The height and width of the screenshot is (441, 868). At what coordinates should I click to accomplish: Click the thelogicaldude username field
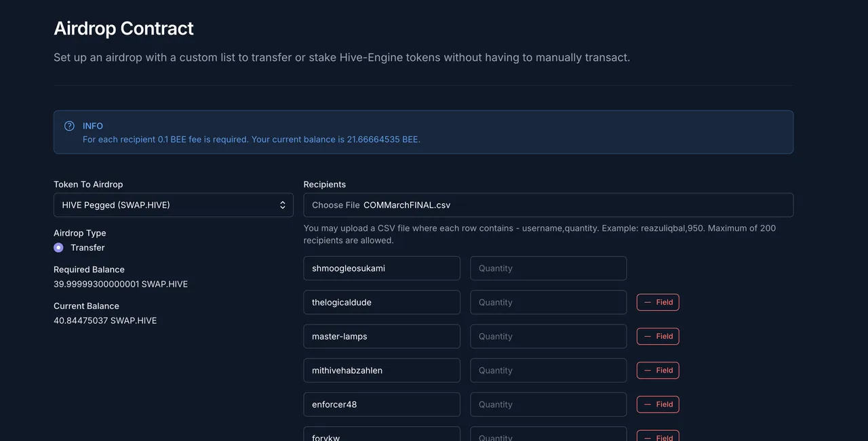382,302
